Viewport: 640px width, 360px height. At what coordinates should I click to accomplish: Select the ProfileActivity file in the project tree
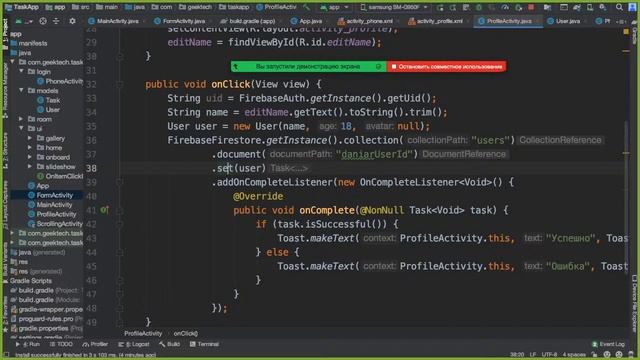click(x=52, y=214)
